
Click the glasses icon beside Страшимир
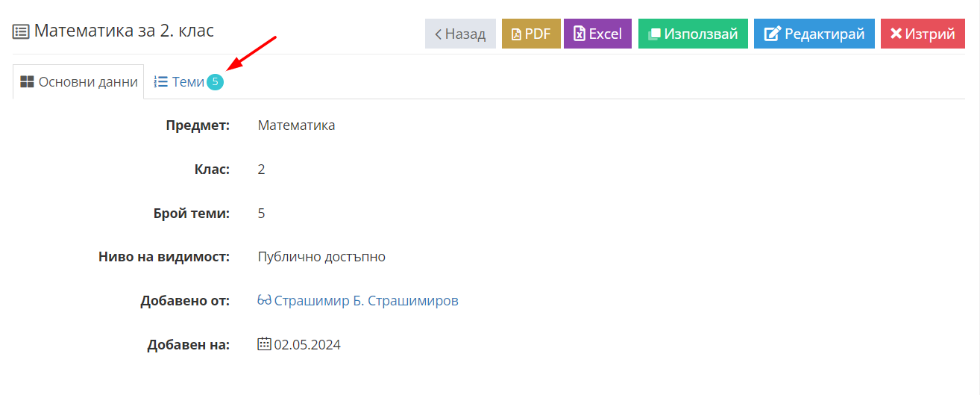coord(264,301)
